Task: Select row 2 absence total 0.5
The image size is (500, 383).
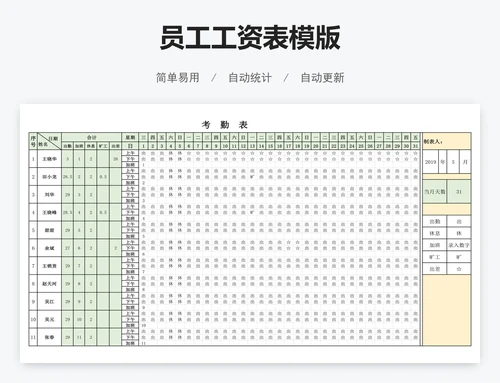Action: click(103, 177)
